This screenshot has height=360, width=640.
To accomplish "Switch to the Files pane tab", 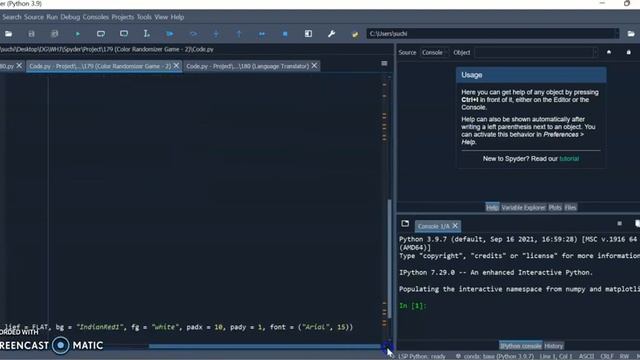I will [x=570, y=207].
